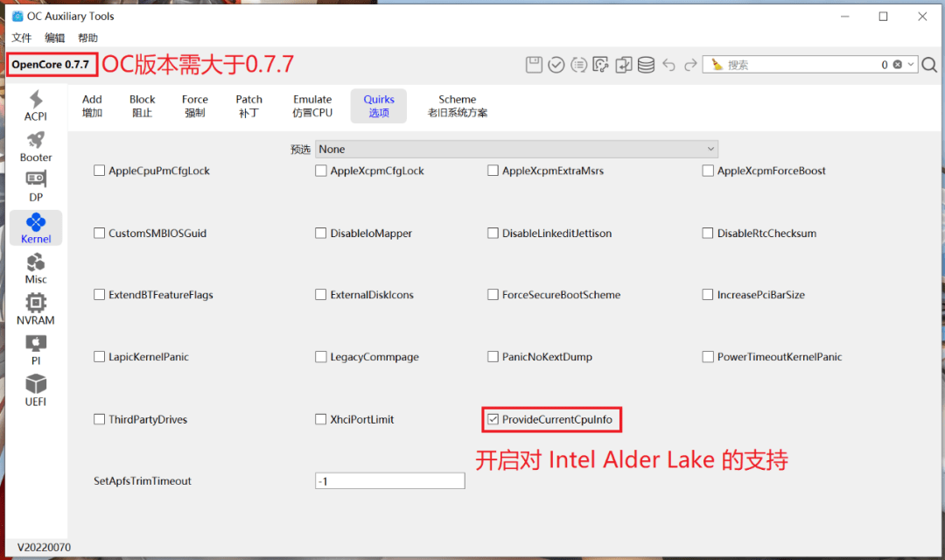Image resolution: width=945 pixels, height=560 pixels.
Task: Click the OC Auxiliary Tools title icon
Action: (17, 17)
